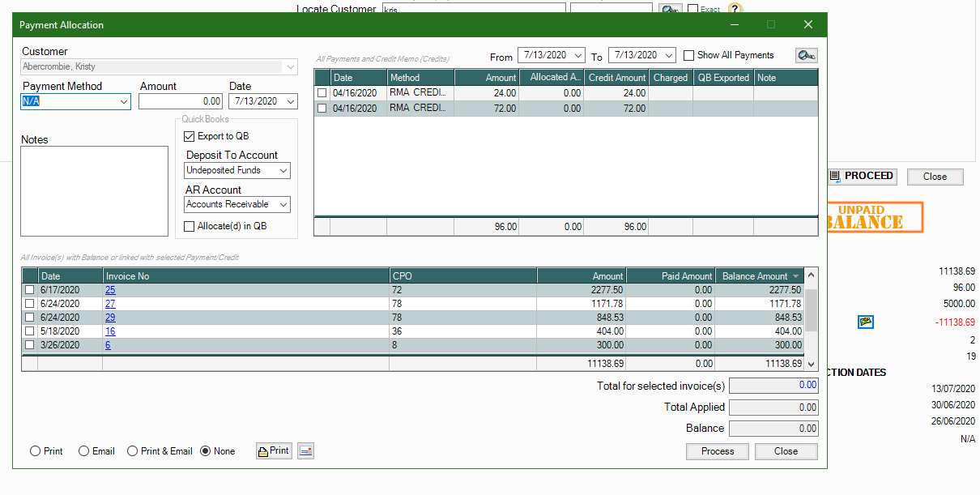The image size is (980, 495).
Task: Click the yellow help question mark icon
Action: coord(735,9)
